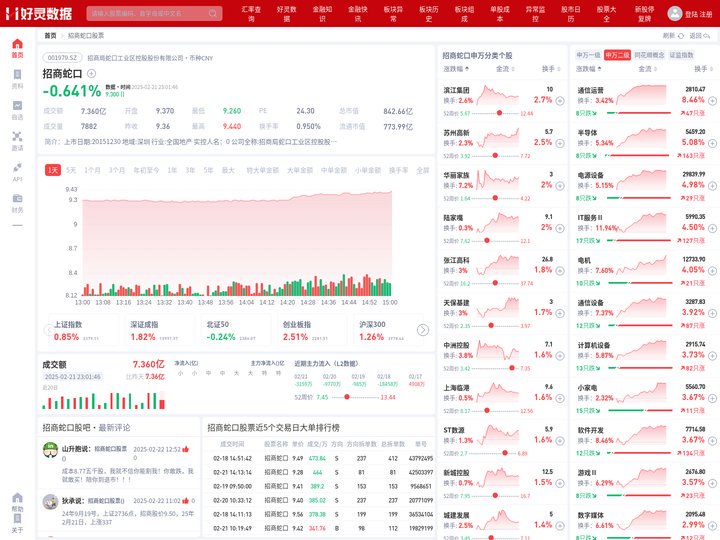This screenshot has height=540, width=720.
Task: Open the 金融知识 menu item
Action: [322, 14]
